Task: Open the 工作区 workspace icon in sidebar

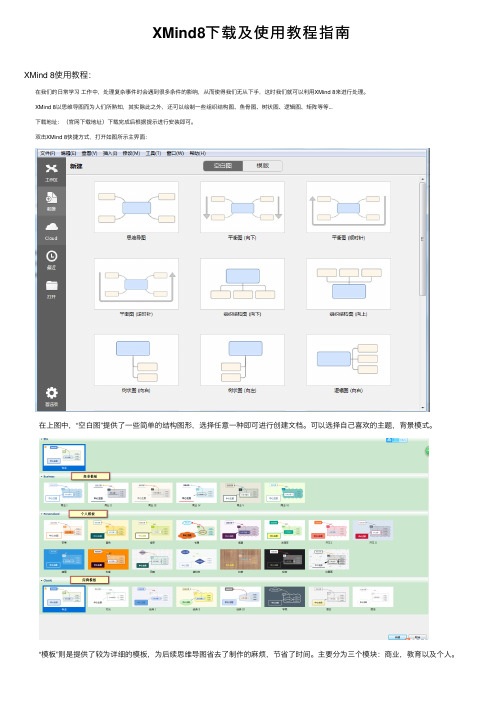Action: pos(51,172)
